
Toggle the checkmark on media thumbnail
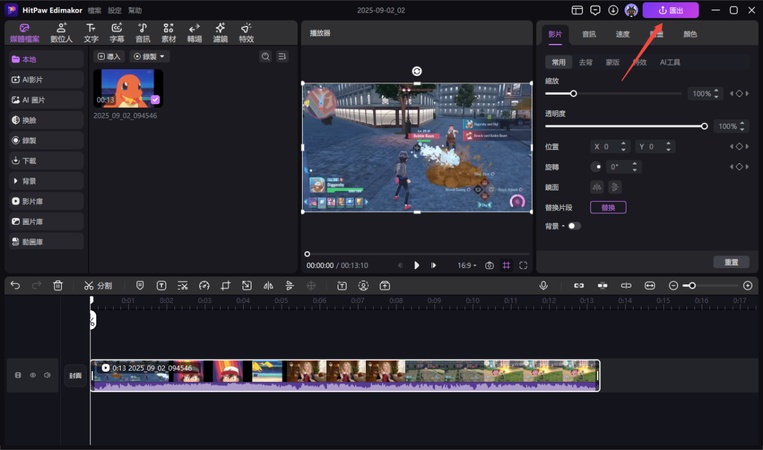(x=155, y=100)
